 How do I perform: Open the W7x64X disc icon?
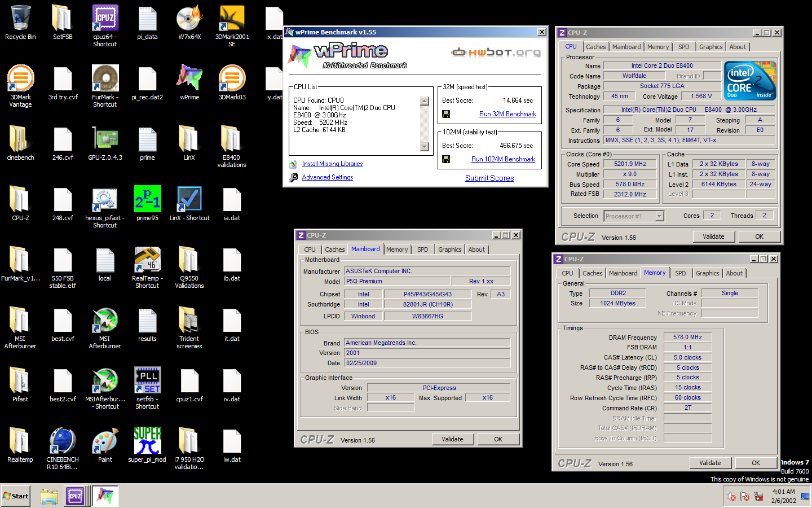[189, 23]
